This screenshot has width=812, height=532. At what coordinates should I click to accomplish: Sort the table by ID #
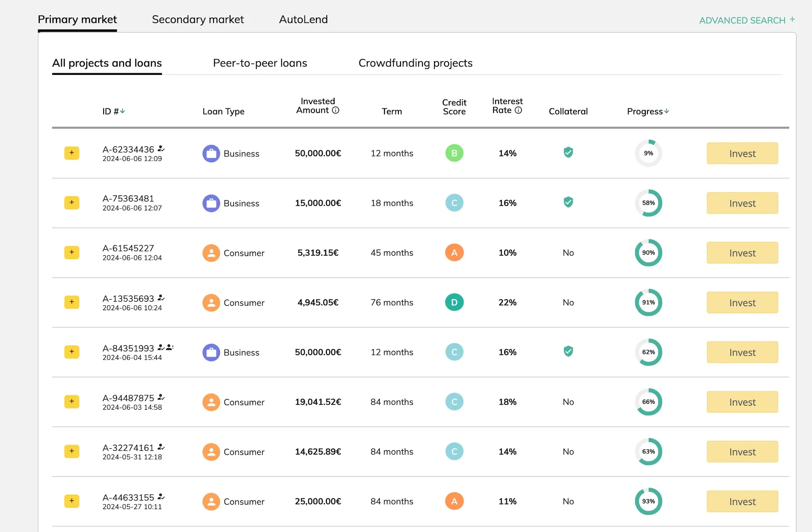tap(113, 111)
